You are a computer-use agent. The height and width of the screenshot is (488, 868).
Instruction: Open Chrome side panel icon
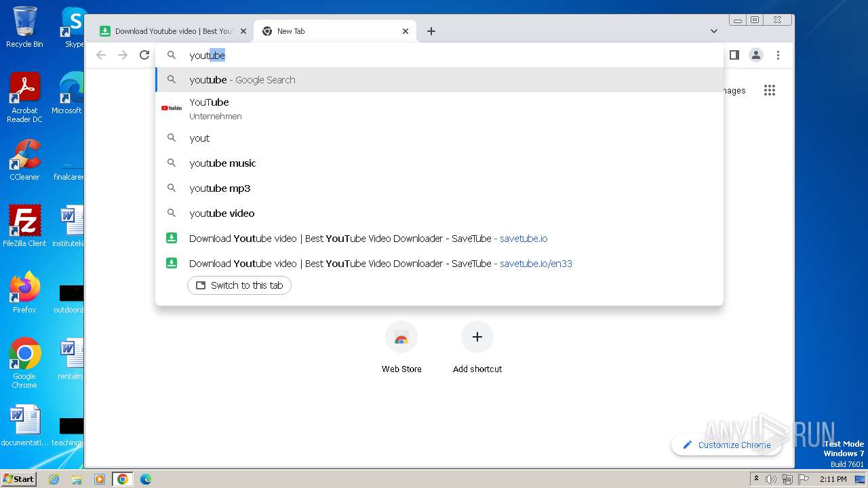tap(734, 55)
